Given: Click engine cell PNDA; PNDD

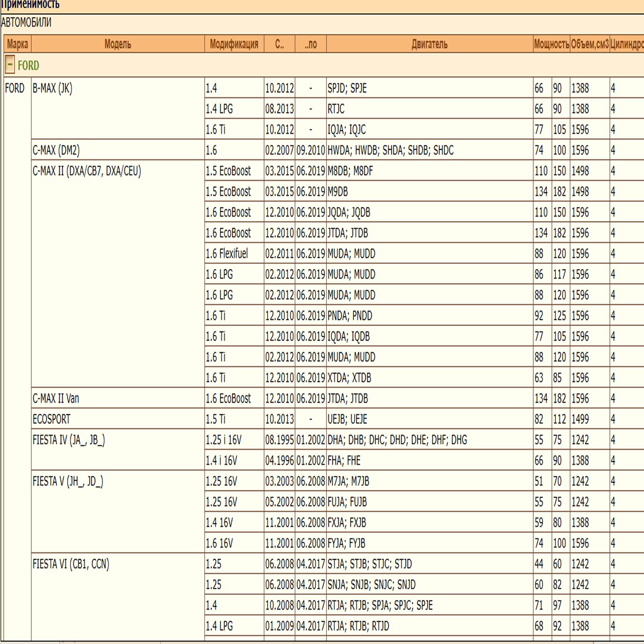Looking at the screenshot, I should pos(350,316).
